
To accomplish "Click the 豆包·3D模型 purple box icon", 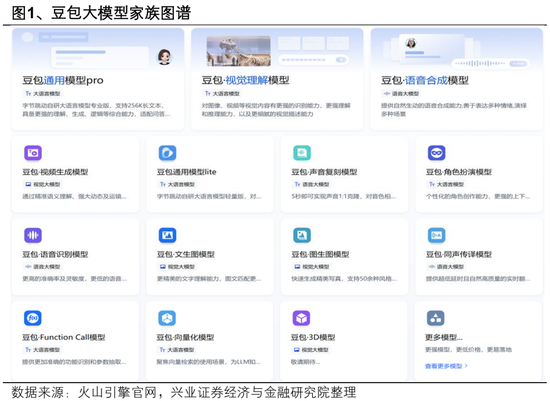I will (x=301, y=318).
